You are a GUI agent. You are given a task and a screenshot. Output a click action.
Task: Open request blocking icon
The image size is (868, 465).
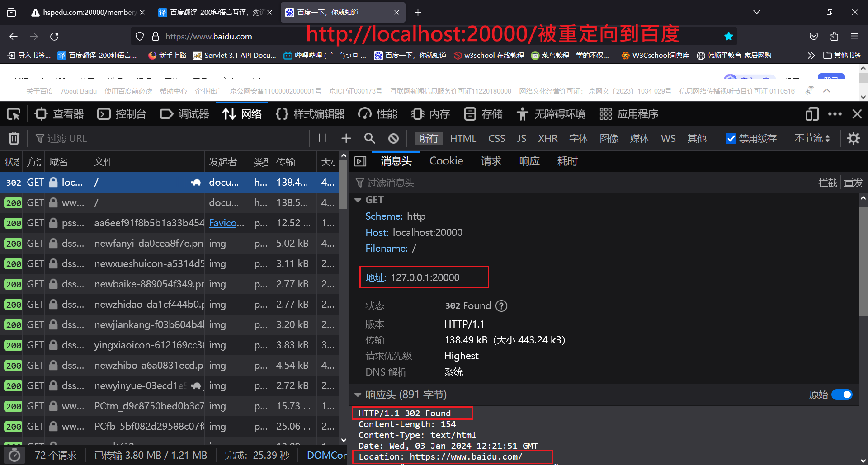click(x=394, y=138)
